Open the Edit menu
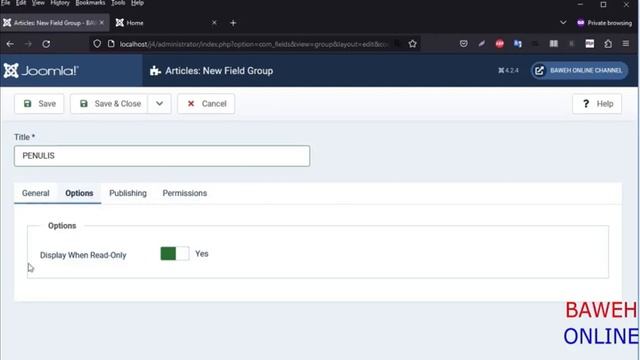This screenshot has width=640, height=360. (x=21, y=3)
